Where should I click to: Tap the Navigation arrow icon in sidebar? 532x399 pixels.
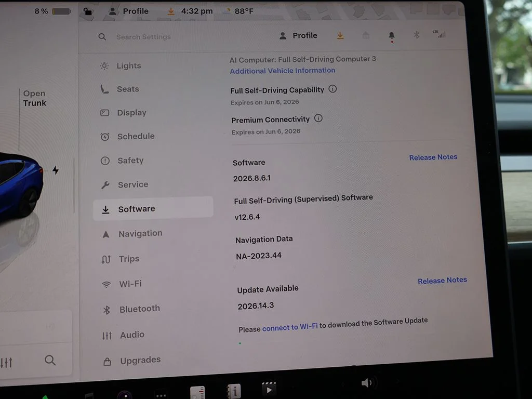(x=106, y=234)
